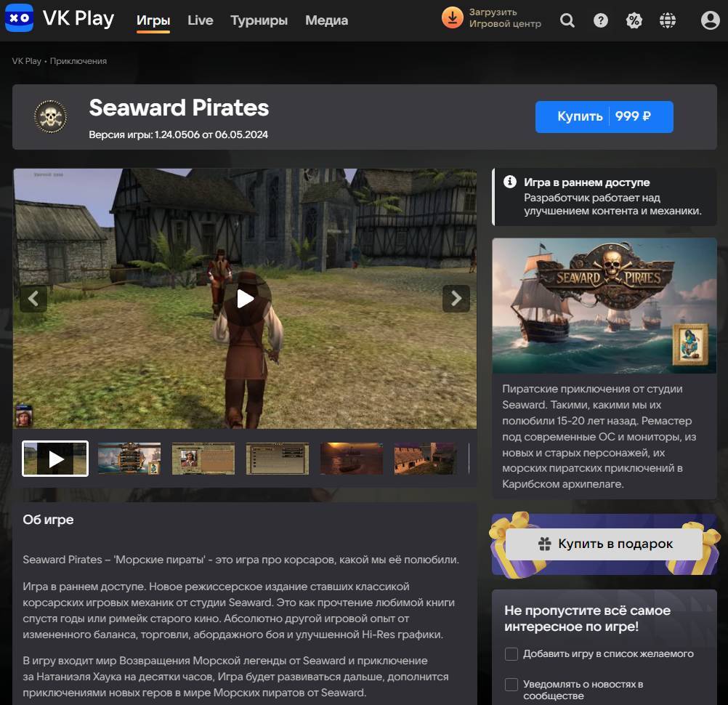Open the Турниры menu item

pos(259,20)
